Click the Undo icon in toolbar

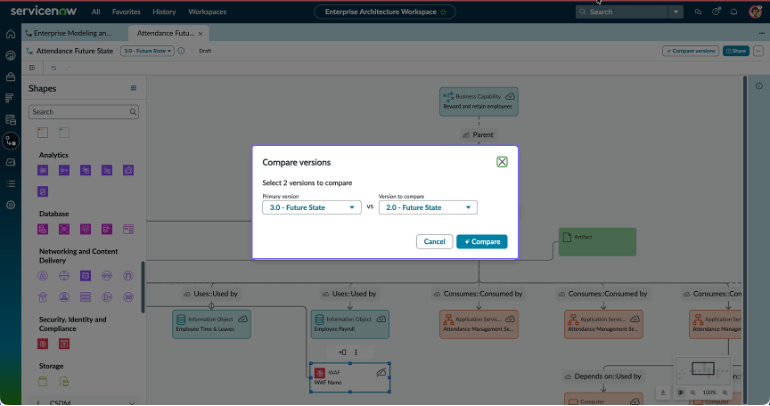[x=54, y=68]
